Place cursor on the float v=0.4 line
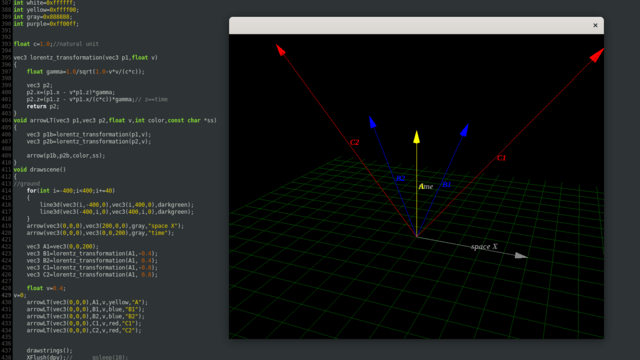The width and height of the screenshot is (640, 360). click(46, 288)
